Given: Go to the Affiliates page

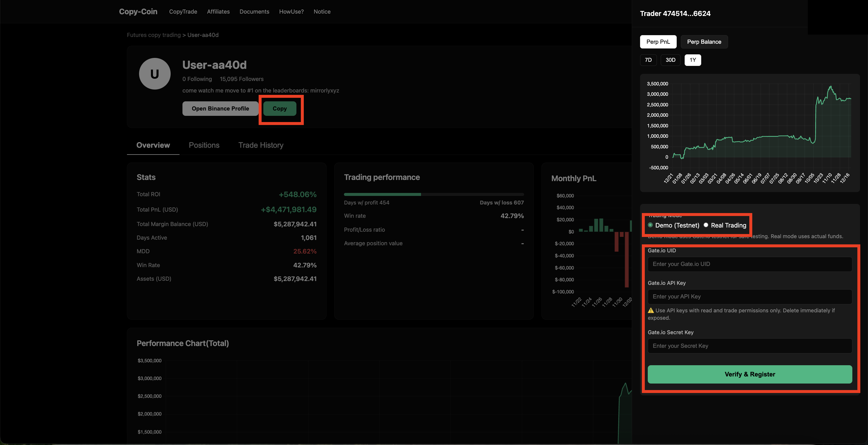Looking at the screenshot, I should 218,12.
